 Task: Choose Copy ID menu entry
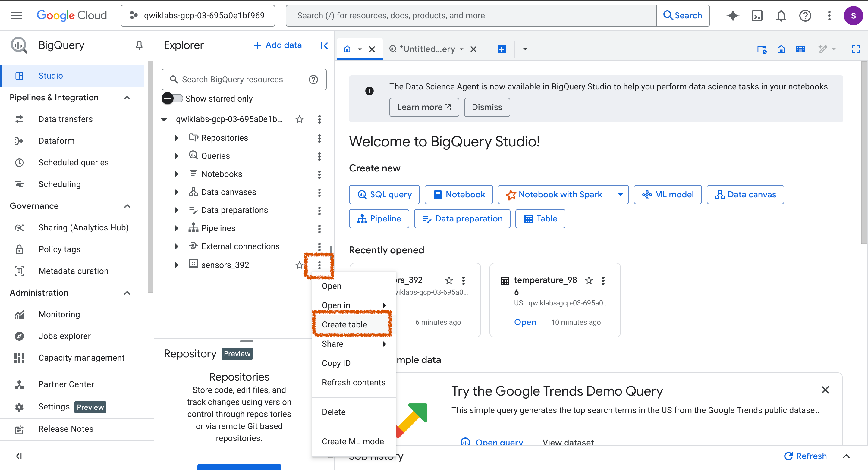coord(336,363)
